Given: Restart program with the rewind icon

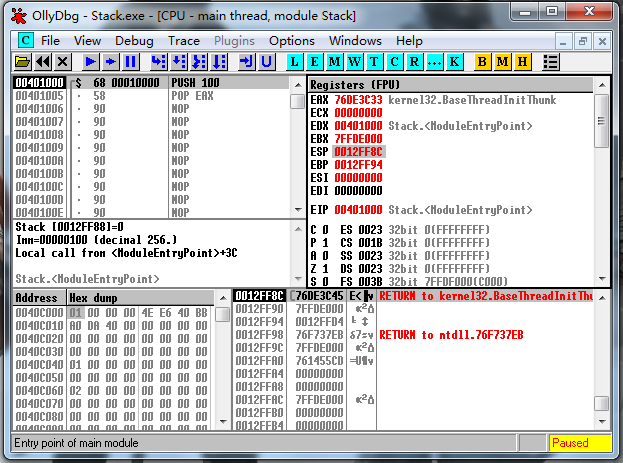Looking at the screenshot, I should click(x=43, y=62).
